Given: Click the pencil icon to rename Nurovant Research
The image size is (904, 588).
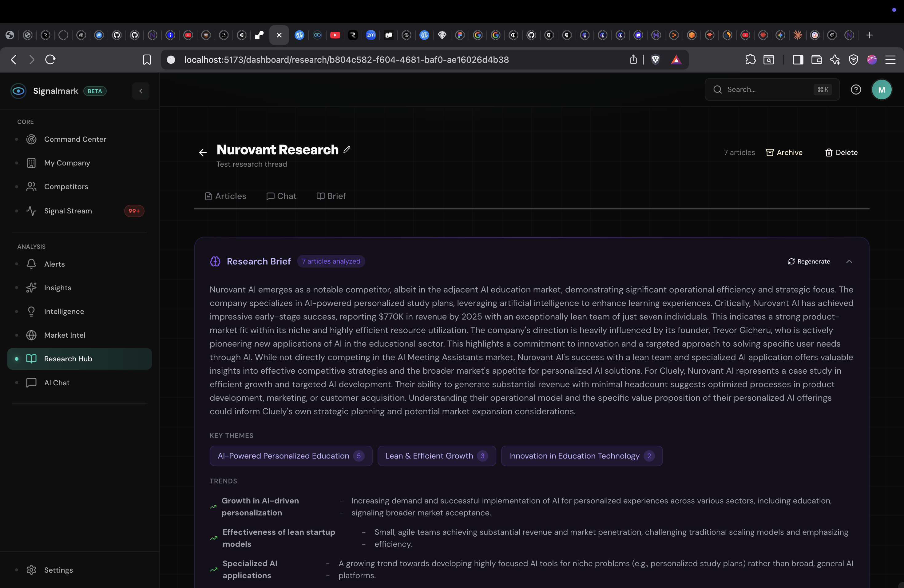Looking at the screenshot, I should (347, 149).
